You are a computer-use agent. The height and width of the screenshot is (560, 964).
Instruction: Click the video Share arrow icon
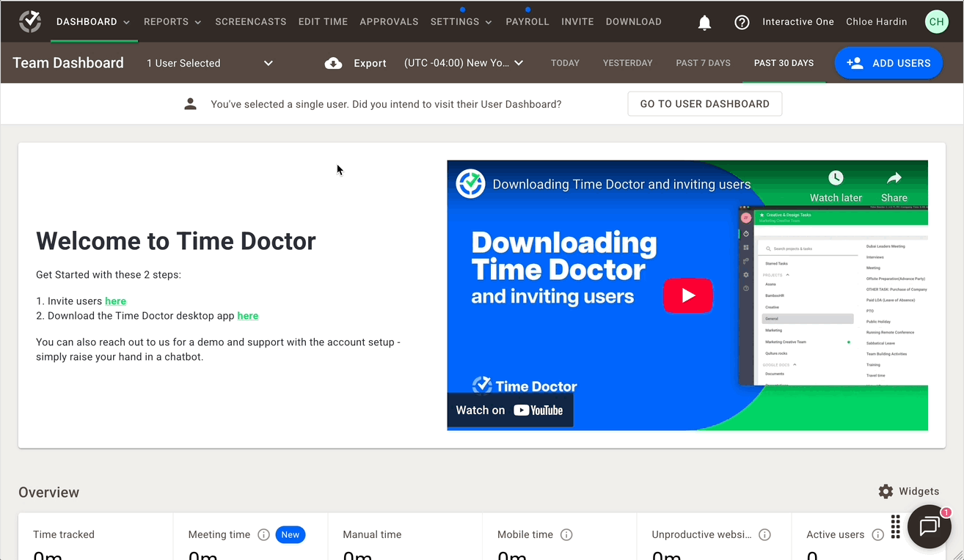point(894,177)
